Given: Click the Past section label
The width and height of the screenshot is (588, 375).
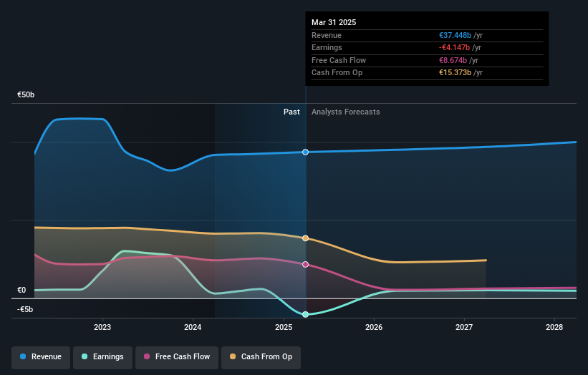Looking at the screenshot, I should [291, 112].
